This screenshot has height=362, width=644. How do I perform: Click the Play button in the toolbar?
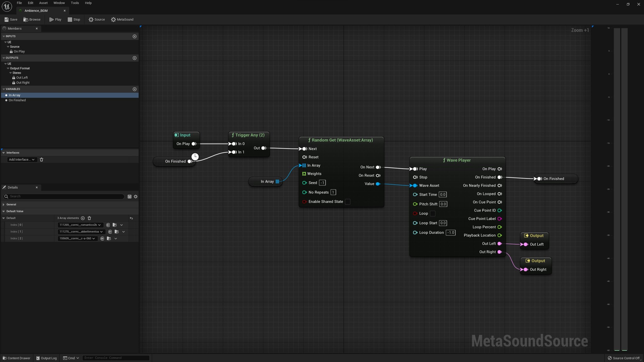tap(55, 20)
